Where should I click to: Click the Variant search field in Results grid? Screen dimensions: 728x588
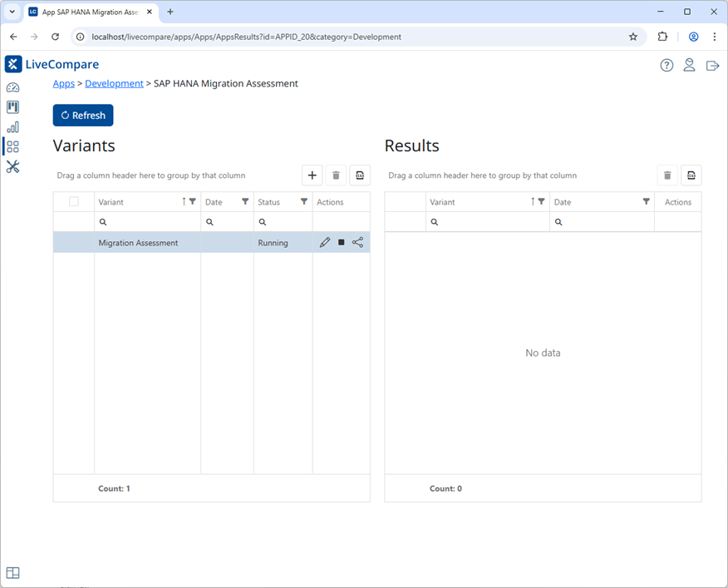[488, 222]
